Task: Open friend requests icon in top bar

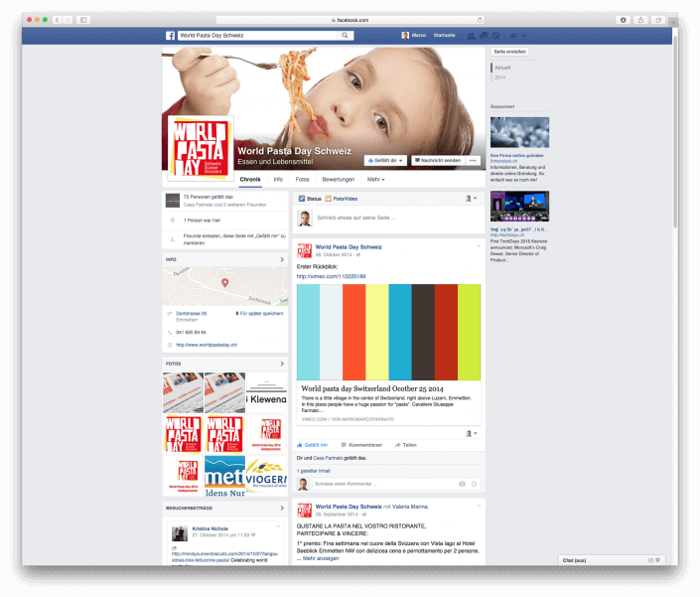Action: tap(471, 36)
